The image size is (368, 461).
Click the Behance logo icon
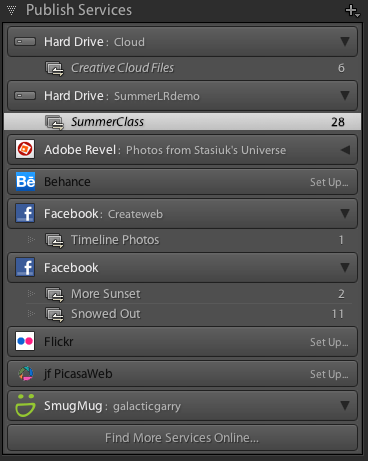25,181
